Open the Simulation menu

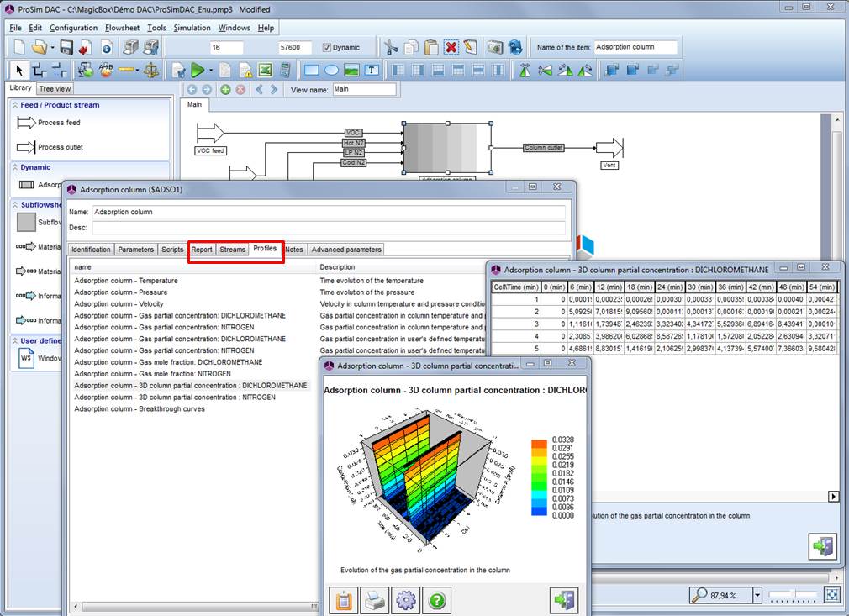pyautogui.click(x=192, y=28)
